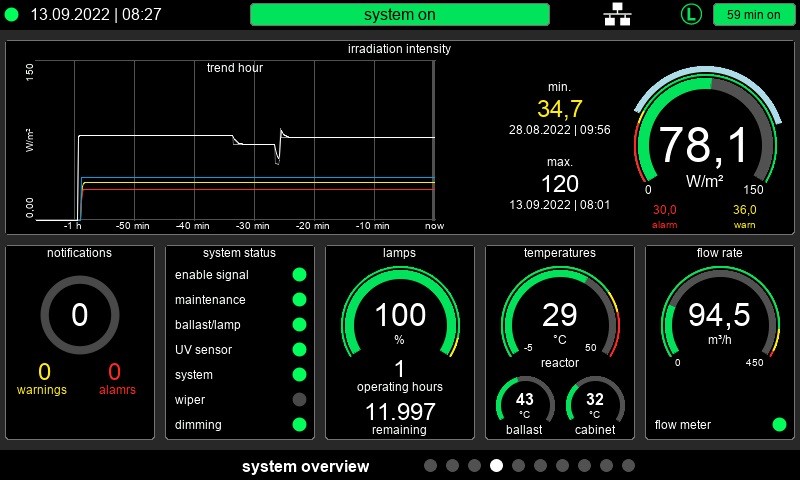The height and width of the screenshot is (480, 800).
Task: Click the green status dot beside the date
Action: click(11, 15)
